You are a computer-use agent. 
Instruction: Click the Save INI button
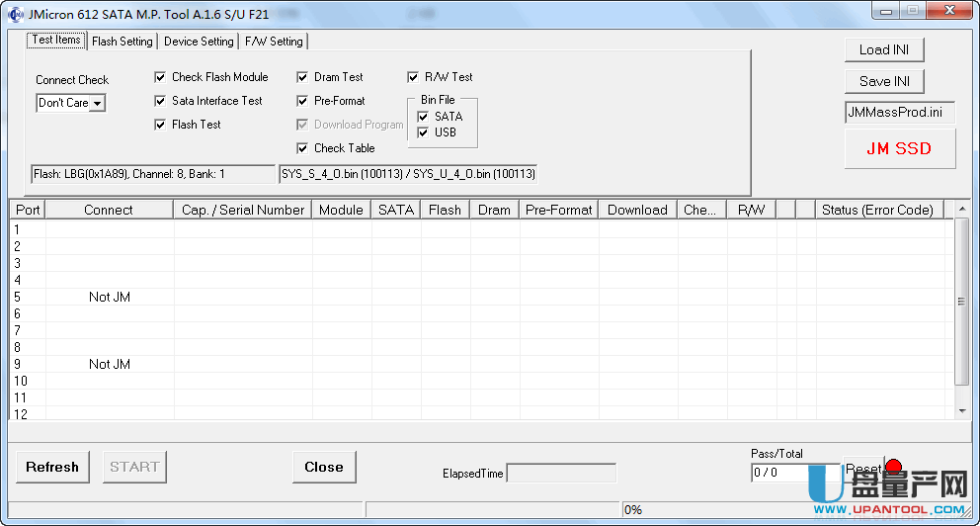[x=884, y=81]
